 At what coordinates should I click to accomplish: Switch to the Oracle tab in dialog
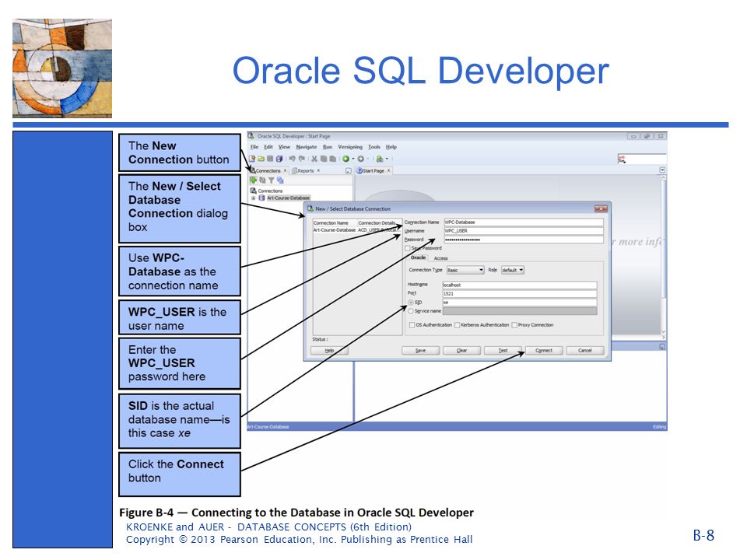(419, 257)
